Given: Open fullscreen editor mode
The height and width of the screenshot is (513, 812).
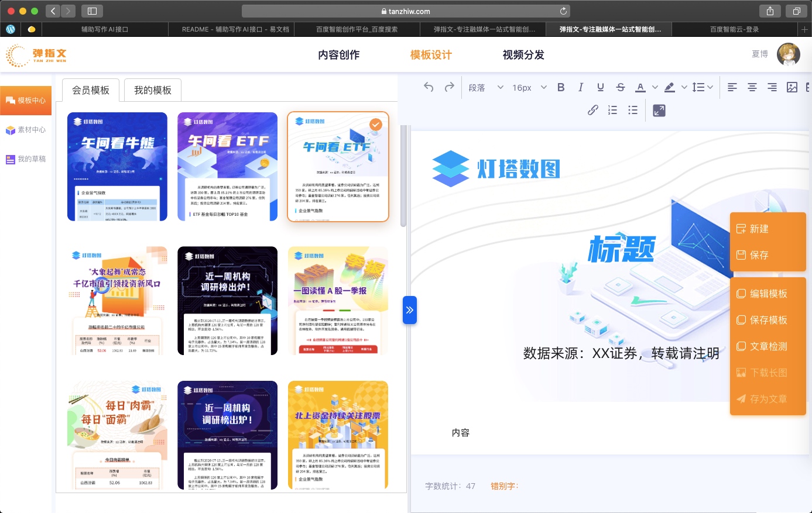Looking at the screenshot, I should (659, 110).
